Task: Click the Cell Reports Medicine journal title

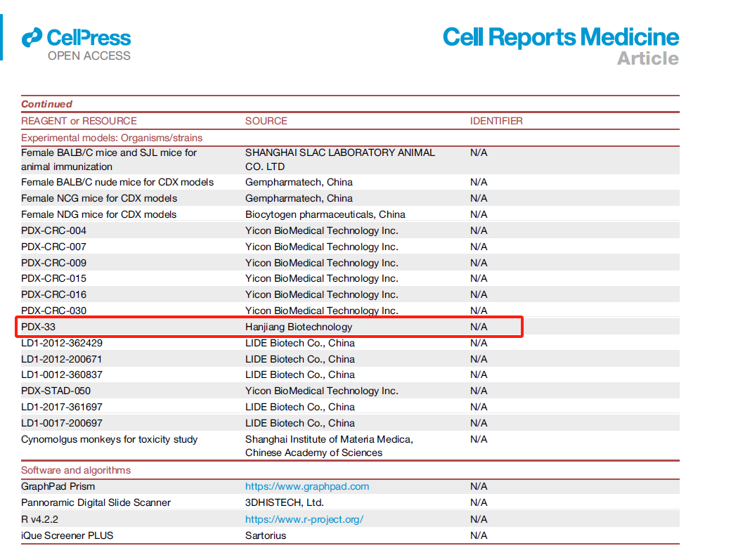Action: click(x=560, y=37)
